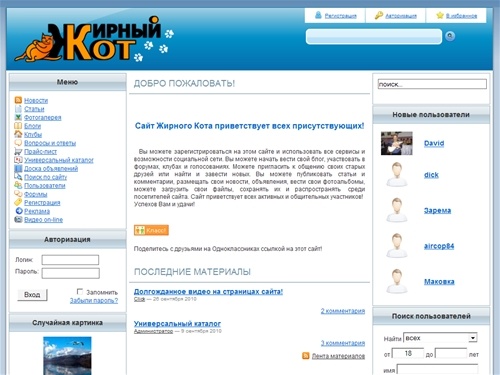This screenshot has height=375, width=500.
Task: Click the Жирный Кот site logo
Action: coord(94,40)
